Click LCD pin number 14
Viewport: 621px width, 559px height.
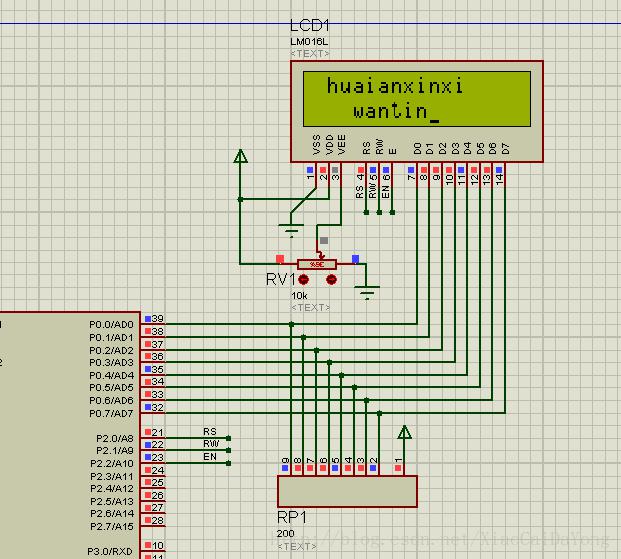click(x=499, y=179)
